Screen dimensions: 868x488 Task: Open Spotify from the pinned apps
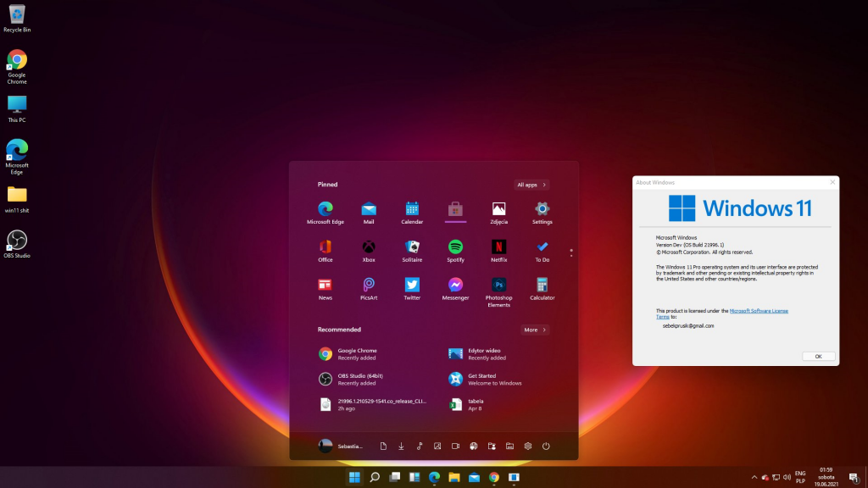point(454,246)
